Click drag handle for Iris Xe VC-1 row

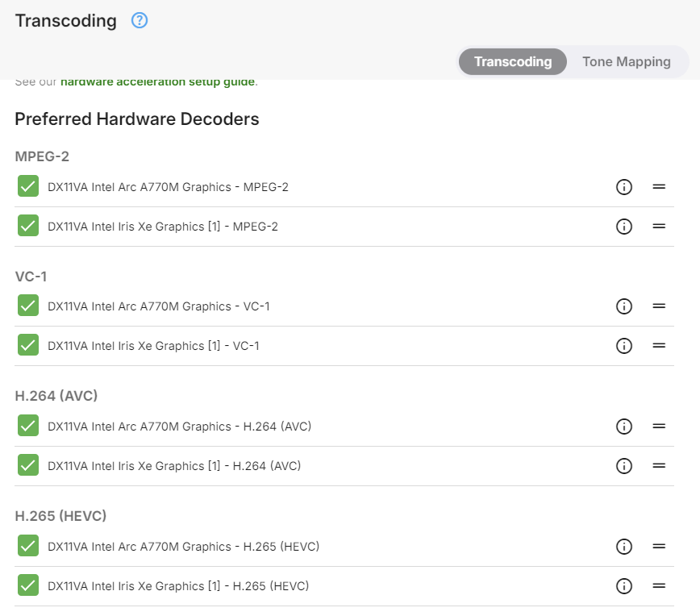tap(659, 346)
